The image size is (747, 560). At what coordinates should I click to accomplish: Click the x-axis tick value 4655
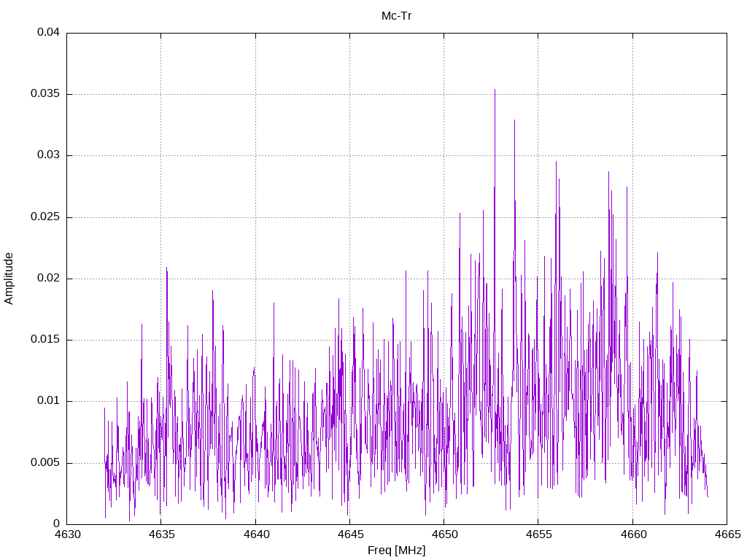click(x=539, y=534)
